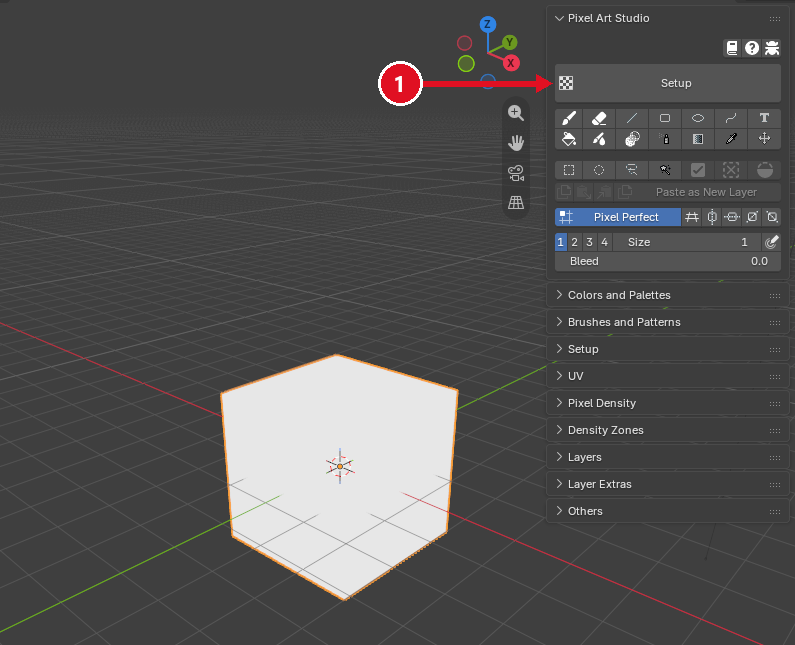Screen dimensions: 795x645
Task: Select the Move tool with four arrows
Action: 764,139
